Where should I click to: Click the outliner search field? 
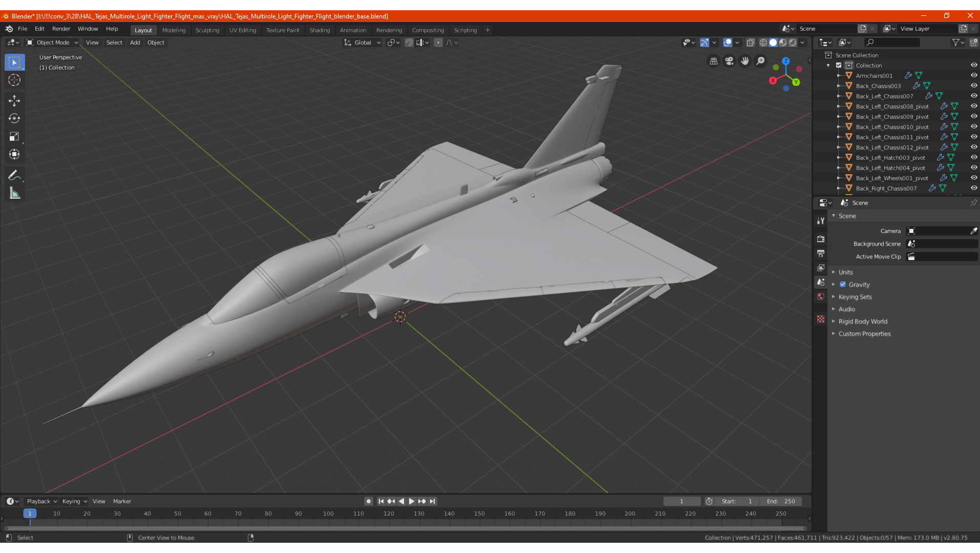click(x=891, y=42)
